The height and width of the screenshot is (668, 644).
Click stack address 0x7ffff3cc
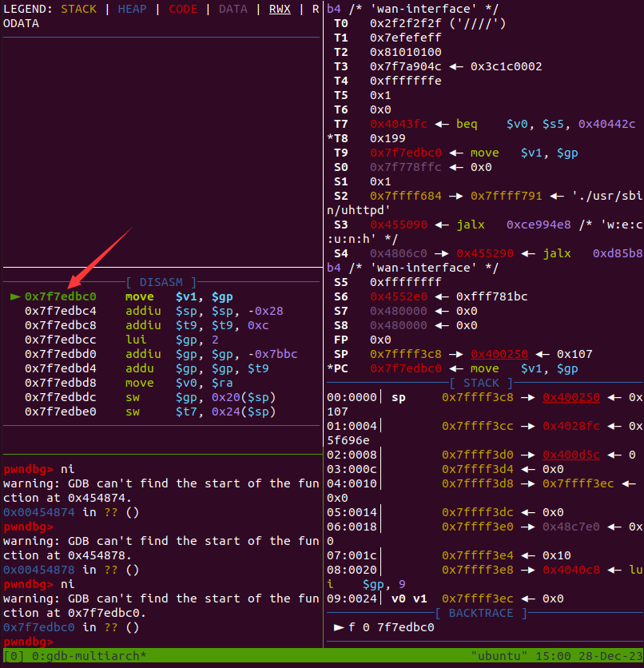pyautogui.click(x=478, y=426)
